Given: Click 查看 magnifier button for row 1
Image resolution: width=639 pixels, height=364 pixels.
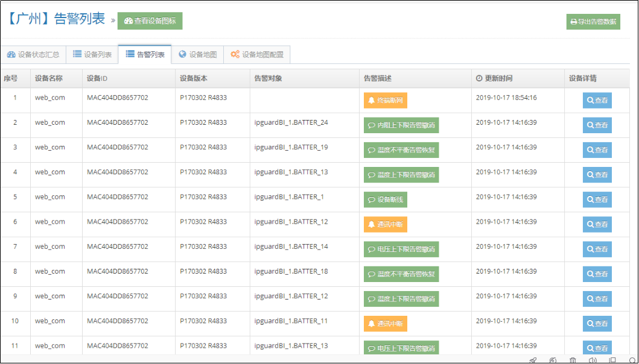Looking at the screenshot, I should coord(597,101).
